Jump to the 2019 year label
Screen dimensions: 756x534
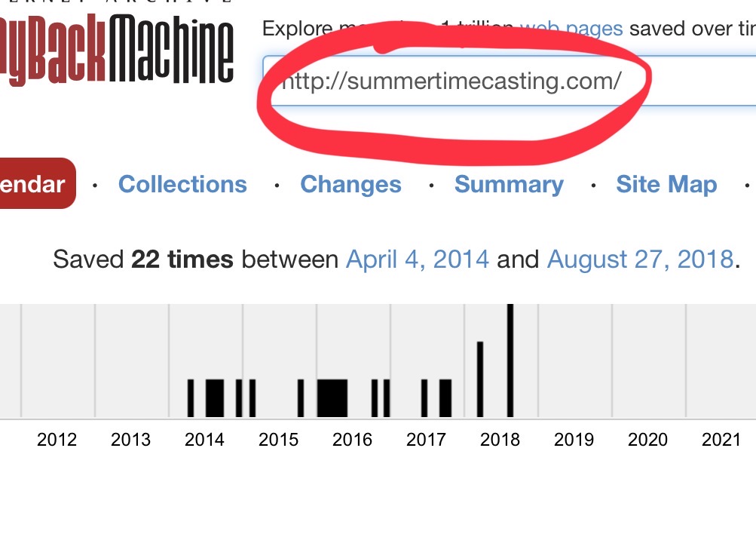tap(574, 439)
